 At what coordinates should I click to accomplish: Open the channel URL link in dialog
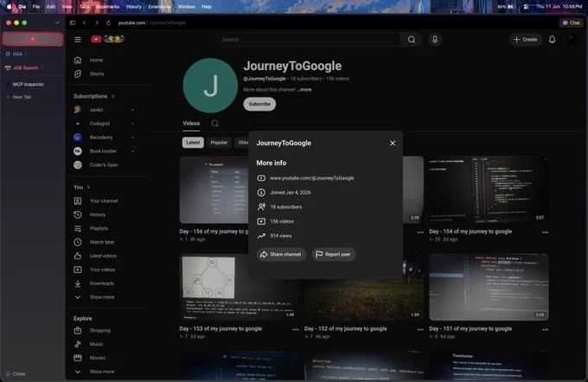pyautogui.click(x=312, y=178)
